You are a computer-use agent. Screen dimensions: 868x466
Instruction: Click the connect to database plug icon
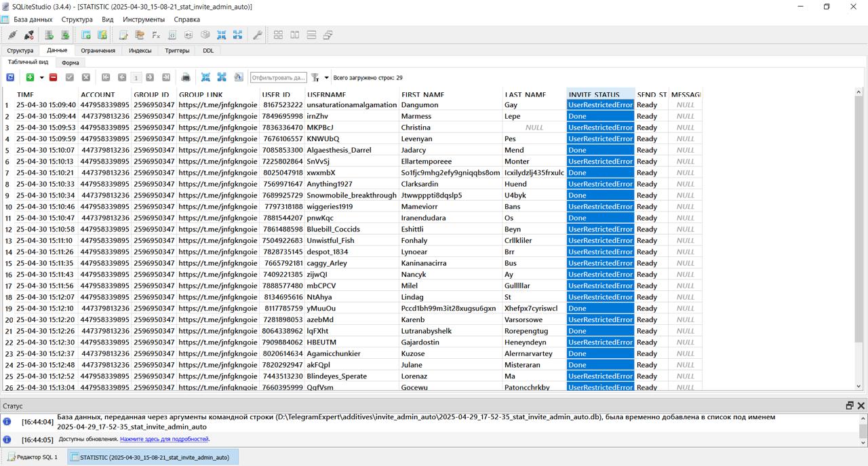[13, 35]
